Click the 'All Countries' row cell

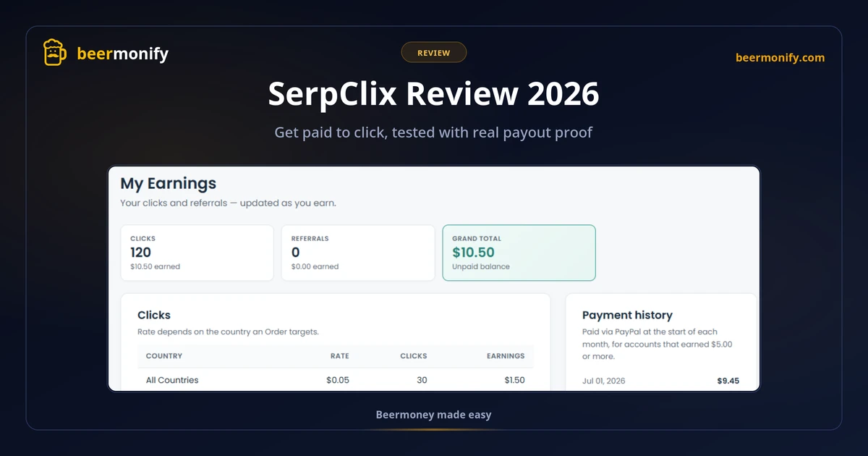(x=172, y=380)
